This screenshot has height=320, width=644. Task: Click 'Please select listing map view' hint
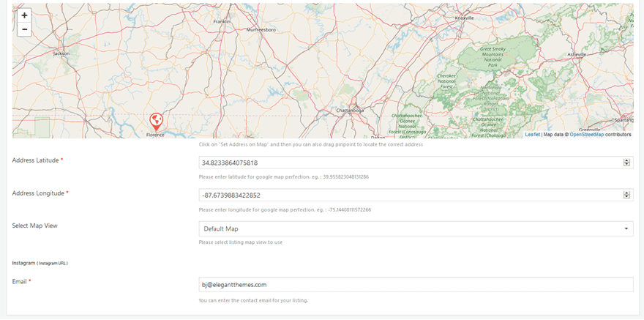[240, 242]
